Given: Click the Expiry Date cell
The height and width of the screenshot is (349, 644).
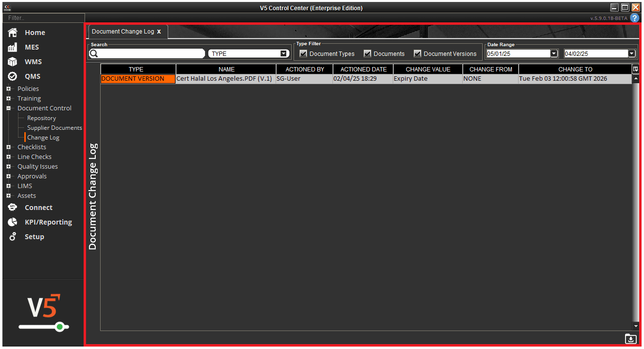Looking at the screenshot, I should tap(428, 79).
